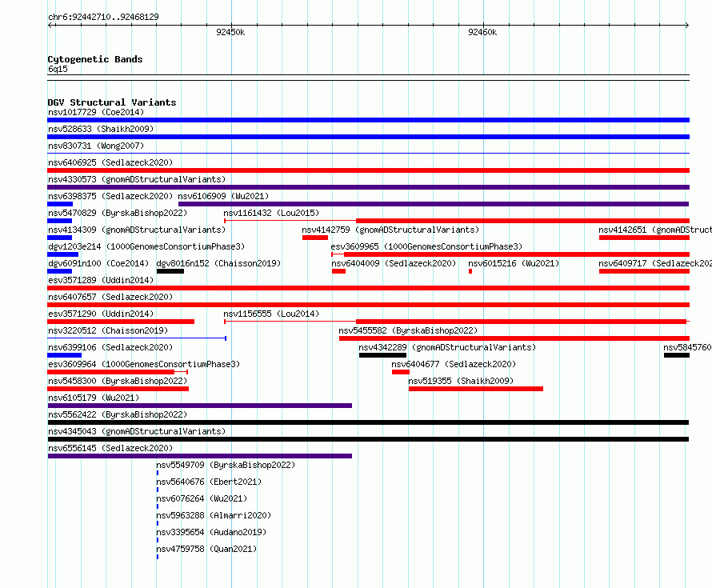
Task: Click the nsv5562422 black bar
Action: coord(368,422)
